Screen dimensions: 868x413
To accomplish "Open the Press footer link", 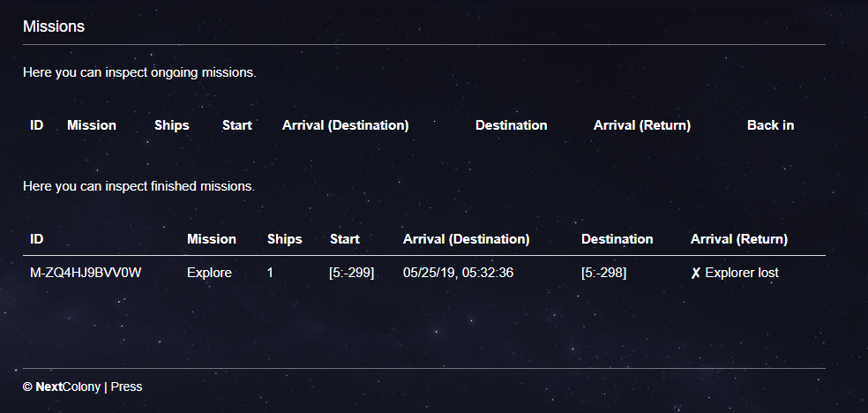I will (x=126, y=387).
